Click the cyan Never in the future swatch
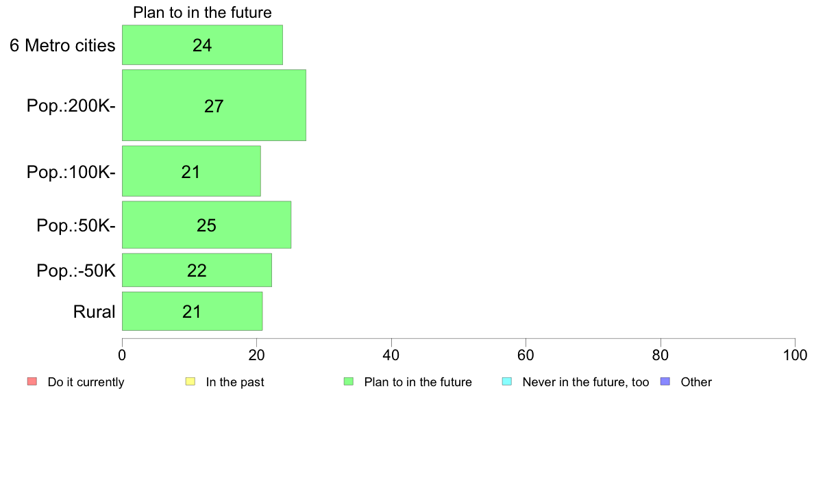Screen dimensions: 814x504 click(507, 381)
